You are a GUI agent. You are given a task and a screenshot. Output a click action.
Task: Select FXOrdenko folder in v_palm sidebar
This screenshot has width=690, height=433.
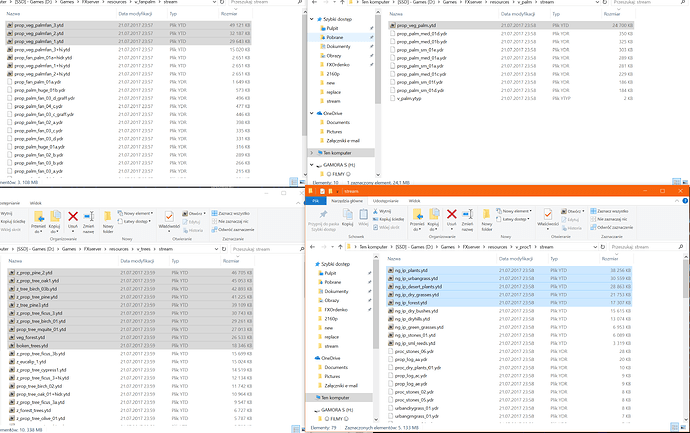pyautogui.click(x=338, y=65)
